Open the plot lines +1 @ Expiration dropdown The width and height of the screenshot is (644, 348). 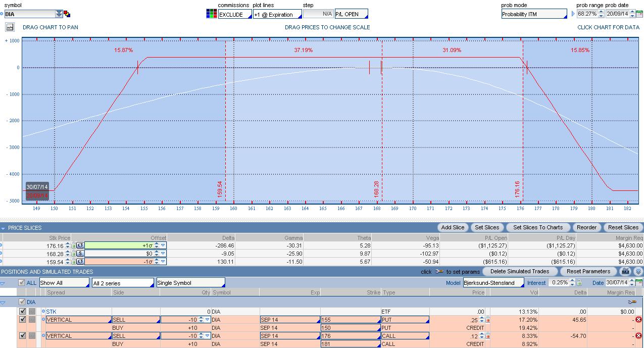coord(277,14)
